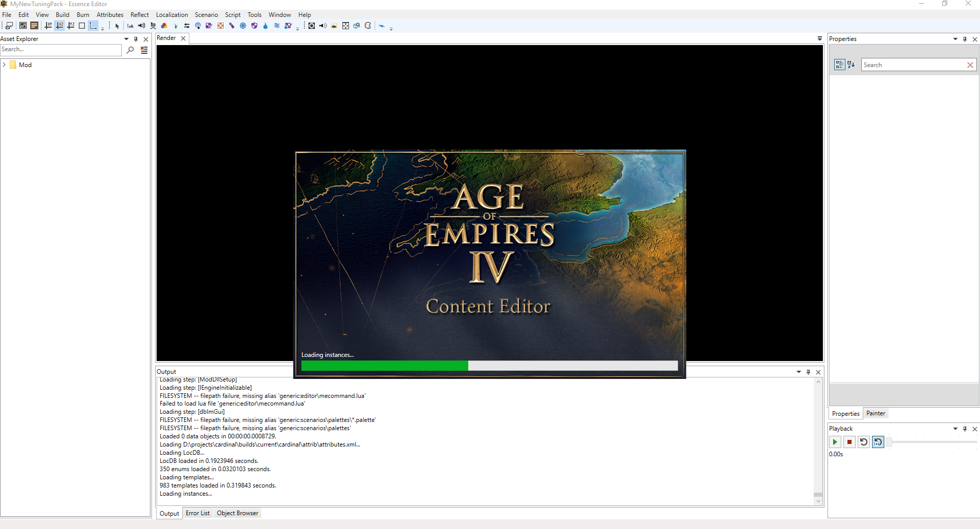
Task: Open the performance graph toolbar icon
Action: [x=23, y=26]
